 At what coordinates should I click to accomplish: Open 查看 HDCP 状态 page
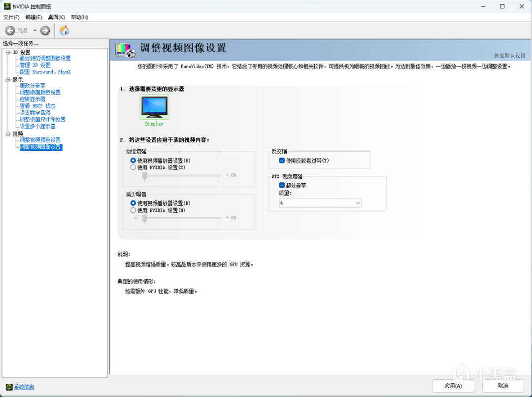(x=37, y=106)
